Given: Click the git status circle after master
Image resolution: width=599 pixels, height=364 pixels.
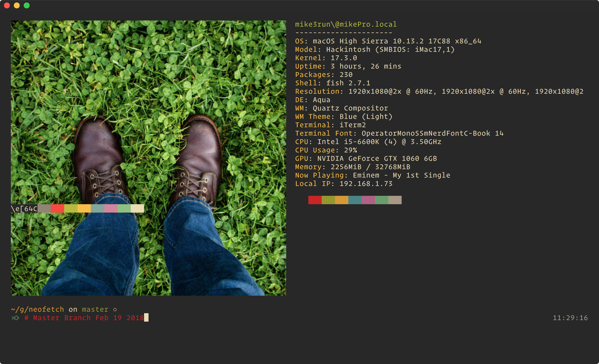Looking at the screenshot, I should [x=115, y=309].
